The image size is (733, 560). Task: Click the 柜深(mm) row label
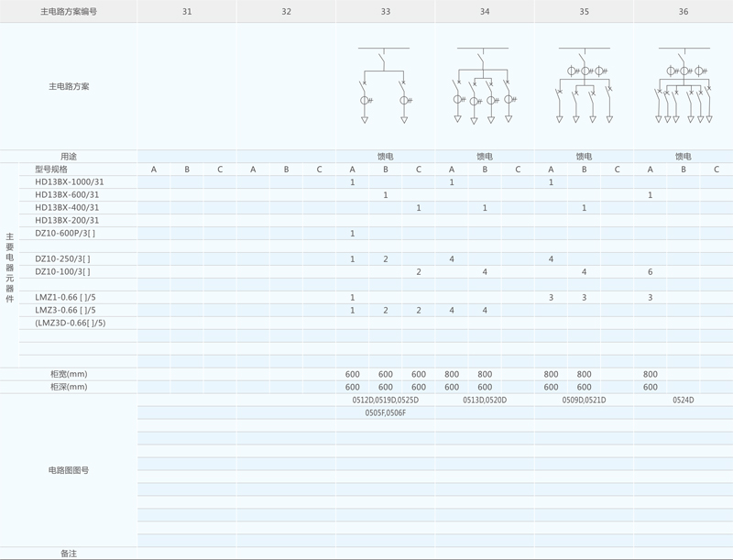click(x=69, y=388)
